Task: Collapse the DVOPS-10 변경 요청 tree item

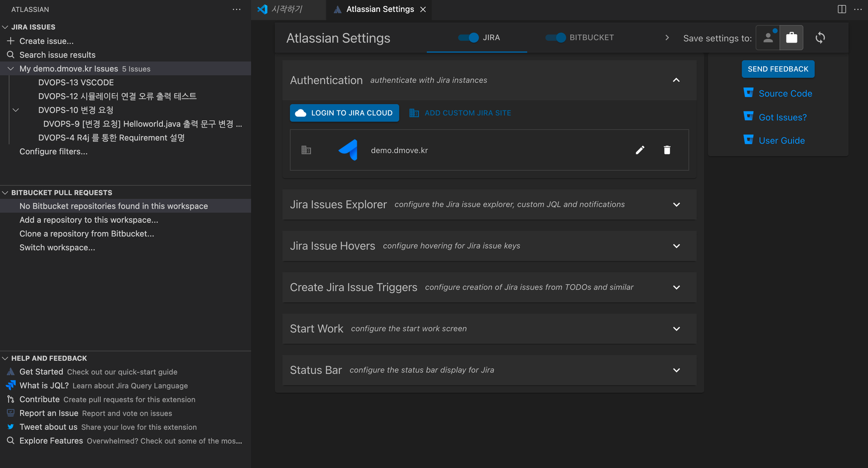Action: click(x=16, y=109)
